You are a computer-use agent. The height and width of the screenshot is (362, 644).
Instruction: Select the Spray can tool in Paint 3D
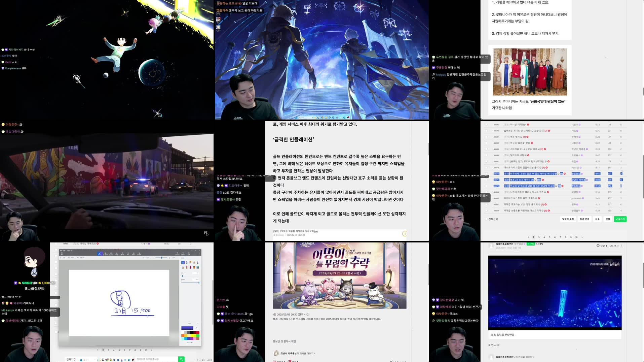pos(194,267)
